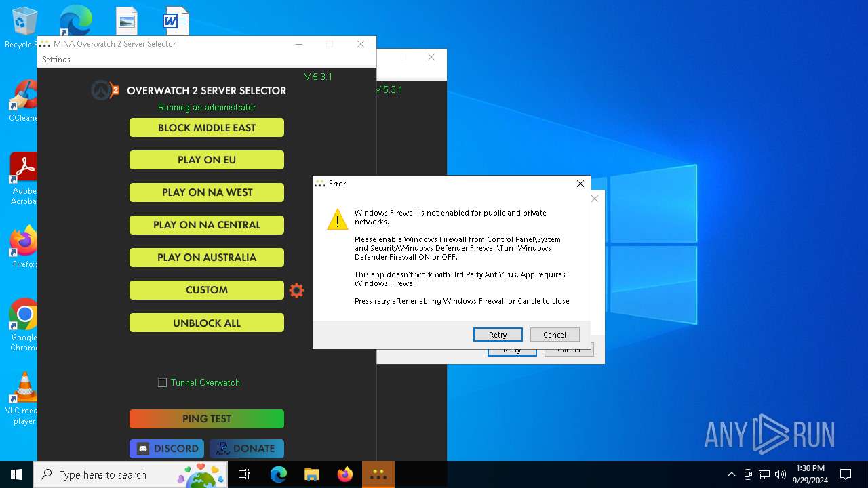Click the Windows search box

point(131,474)
